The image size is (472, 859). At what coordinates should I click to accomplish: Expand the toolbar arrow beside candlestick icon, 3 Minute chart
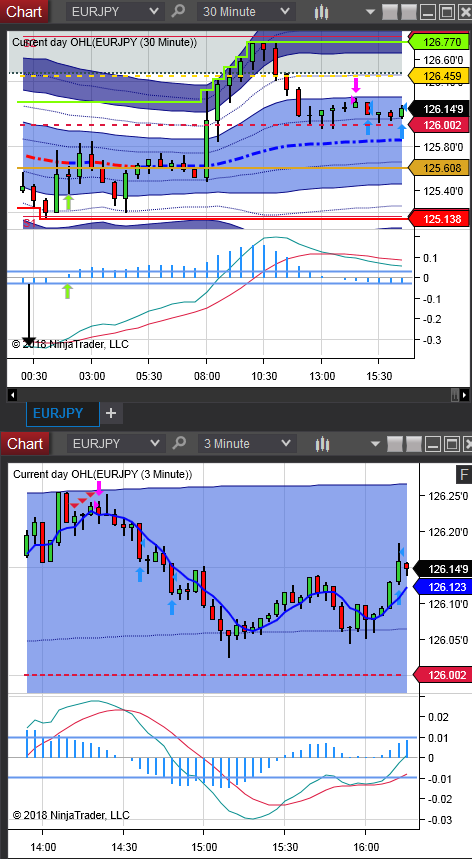point(376,444)
